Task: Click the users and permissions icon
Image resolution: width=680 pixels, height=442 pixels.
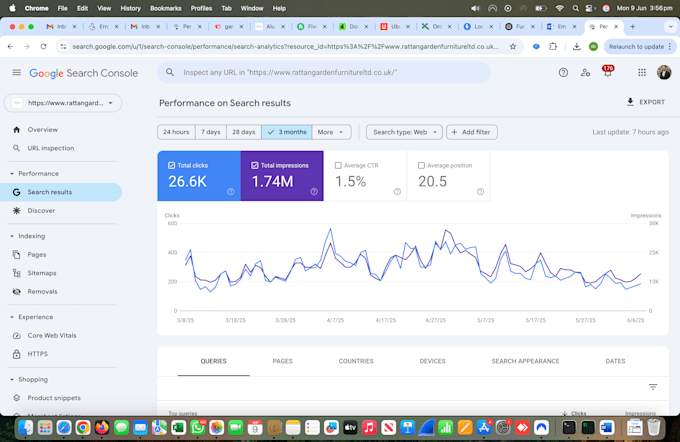Action: click(585, 72)
